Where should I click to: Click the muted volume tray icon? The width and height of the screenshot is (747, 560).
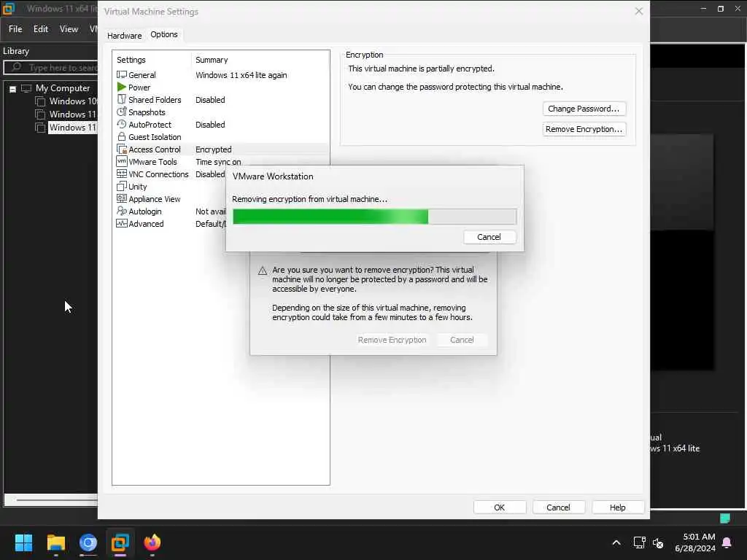coord(658,542)
